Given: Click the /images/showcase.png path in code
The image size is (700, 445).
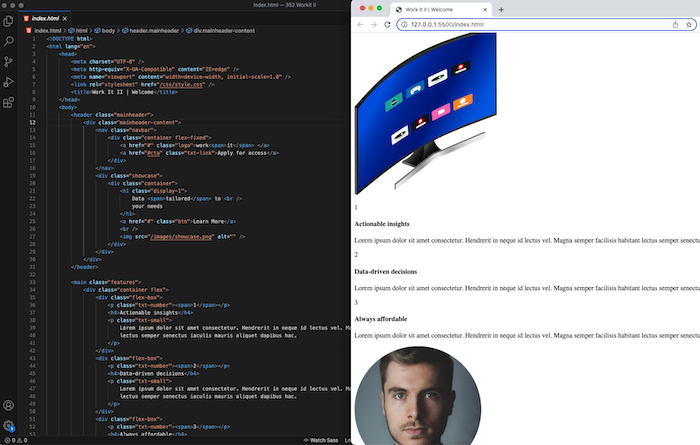Looking at the screenshot, I should [x=181, y=237].
